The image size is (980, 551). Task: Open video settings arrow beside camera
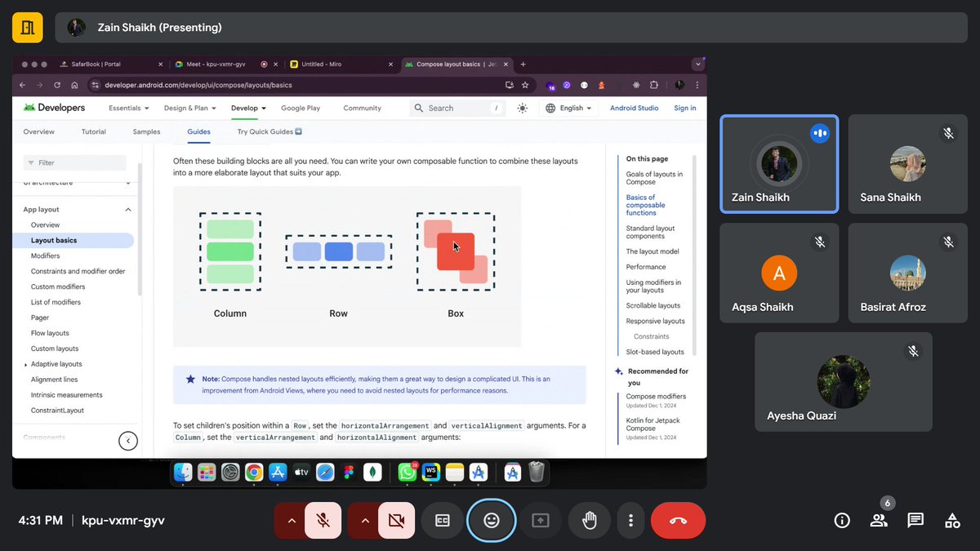point(363,520)
